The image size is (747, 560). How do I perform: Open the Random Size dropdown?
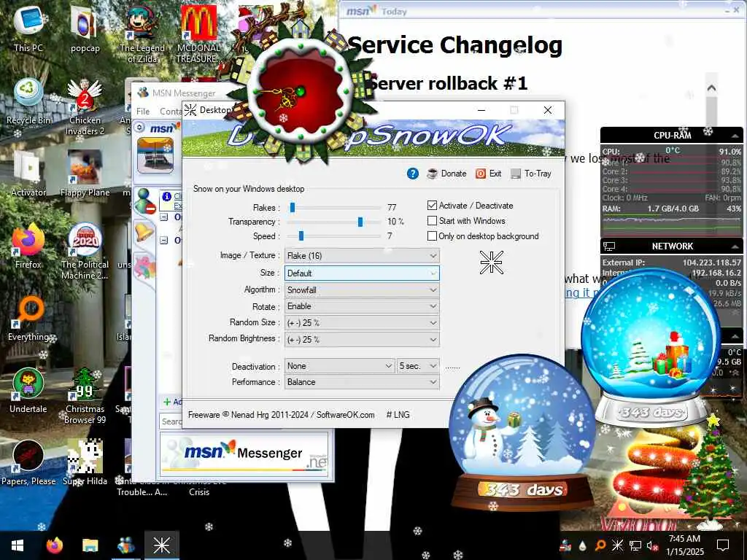click(362, 323)
